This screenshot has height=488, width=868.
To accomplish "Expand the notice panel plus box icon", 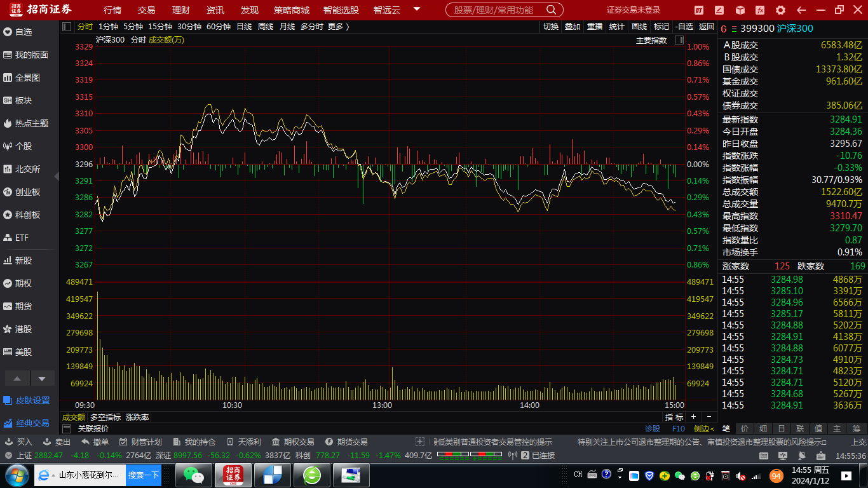I will tap(419, 442).
